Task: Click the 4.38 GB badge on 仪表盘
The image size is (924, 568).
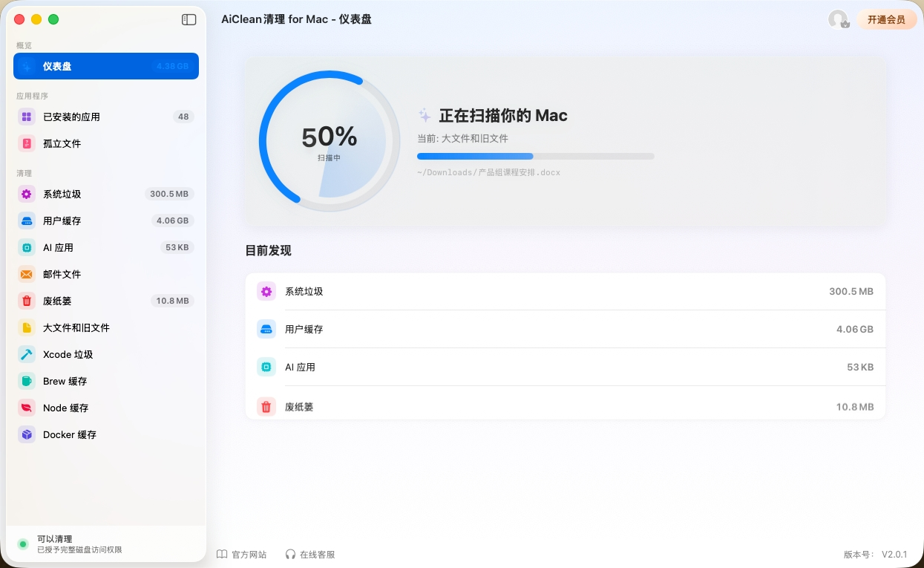Action: [x=172, y=66]
